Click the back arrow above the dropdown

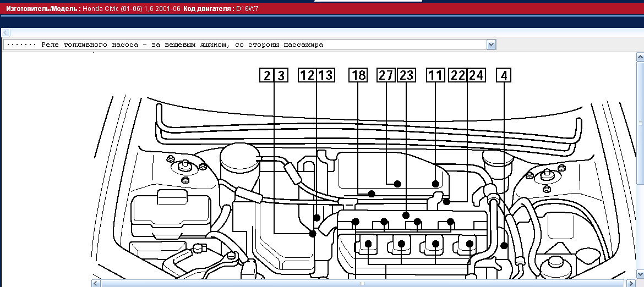coord(6,33)
